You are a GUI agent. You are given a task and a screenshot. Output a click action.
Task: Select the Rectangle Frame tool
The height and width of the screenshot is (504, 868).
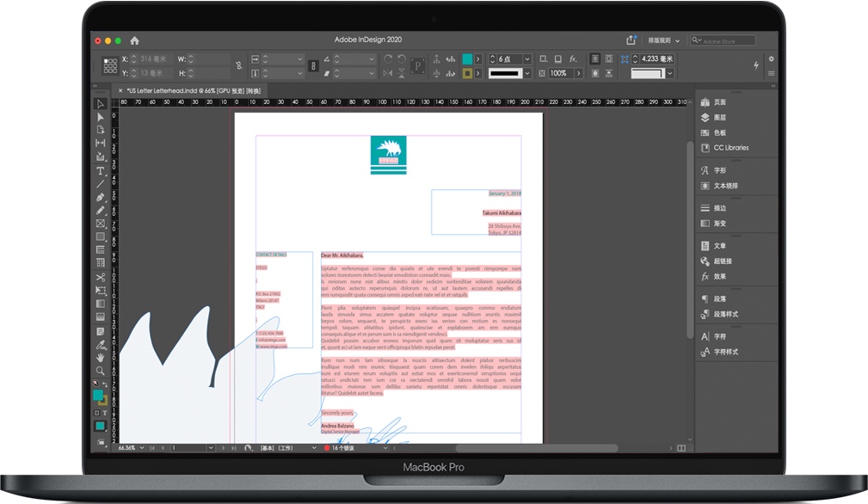pyautogui.click(x=101, y=224)
